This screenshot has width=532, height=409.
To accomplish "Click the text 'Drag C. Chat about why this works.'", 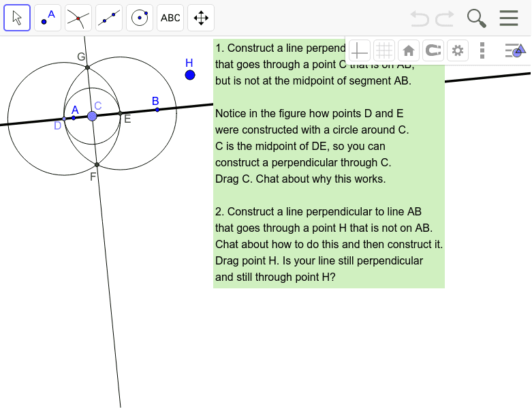I will click(300, 179).
